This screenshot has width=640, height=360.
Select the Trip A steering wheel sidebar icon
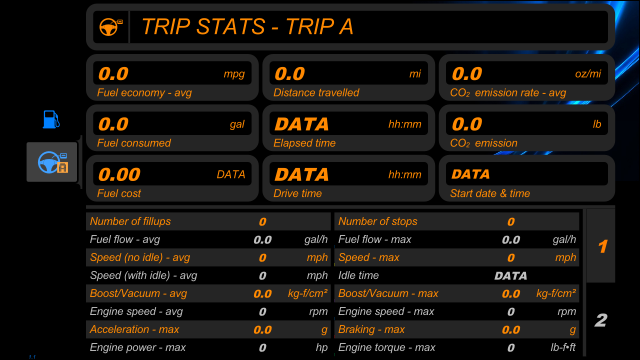tap(52, 162)
